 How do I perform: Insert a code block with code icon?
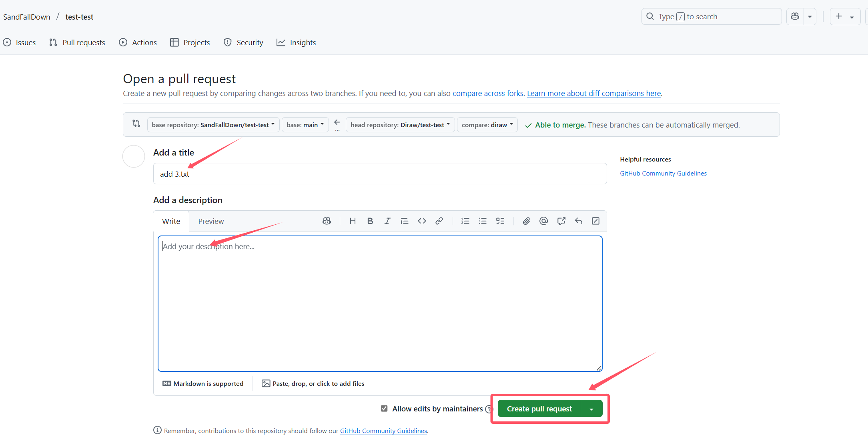(x=422, y=221)
